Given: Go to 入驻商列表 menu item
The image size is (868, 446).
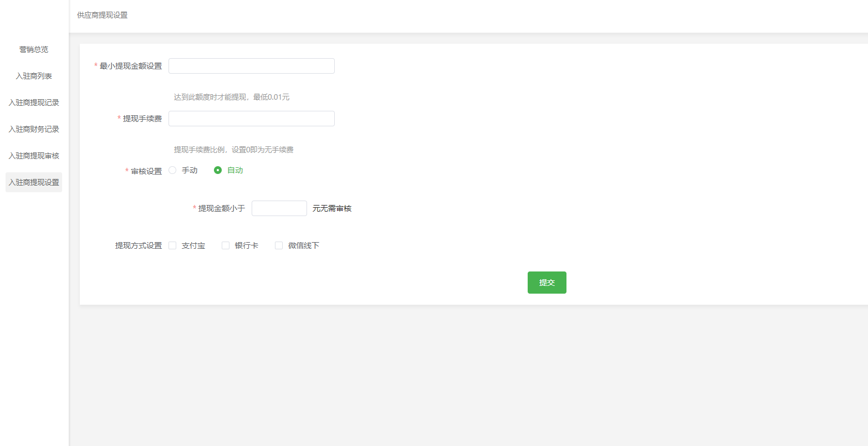Looking at the screenshot, I should (34, 76).
